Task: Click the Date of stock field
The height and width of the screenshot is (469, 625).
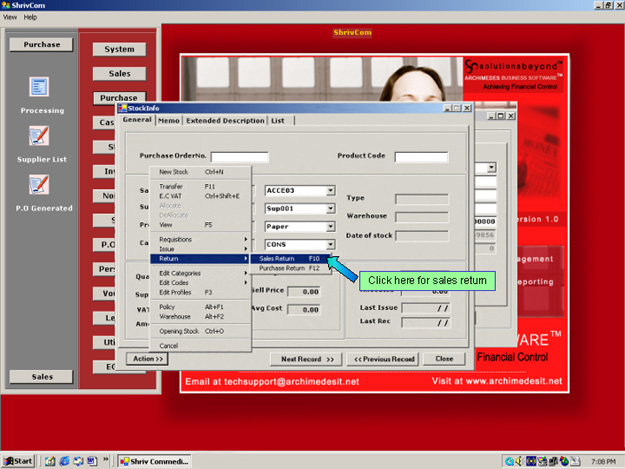Action: coord(422,236)
